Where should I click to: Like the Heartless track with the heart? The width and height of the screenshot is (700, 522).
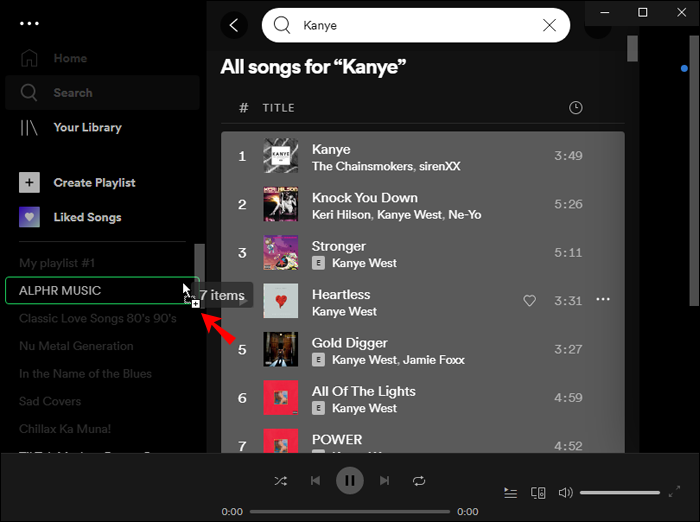[529, 301]
